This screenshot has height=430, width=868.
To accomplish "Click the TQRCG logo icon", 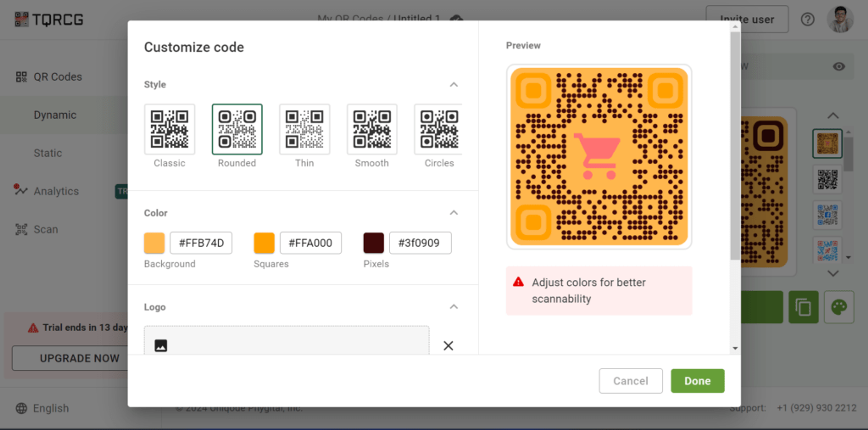I will coord(21,19).
